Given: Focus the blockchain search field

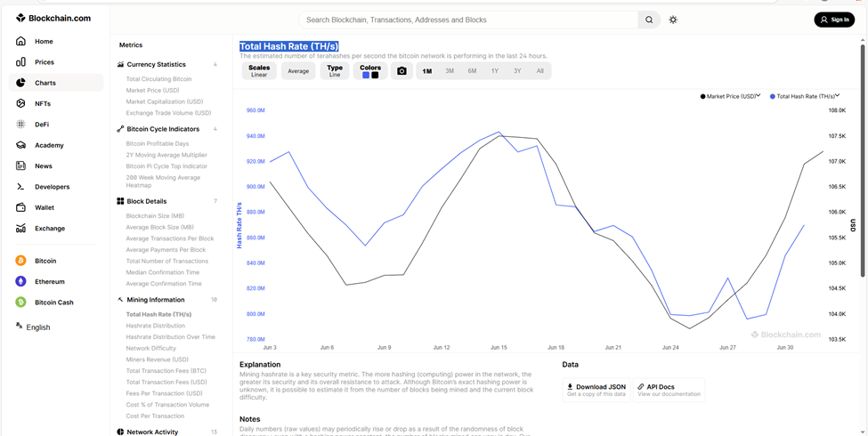Looking at the screenshot, I should pos(468,20).
